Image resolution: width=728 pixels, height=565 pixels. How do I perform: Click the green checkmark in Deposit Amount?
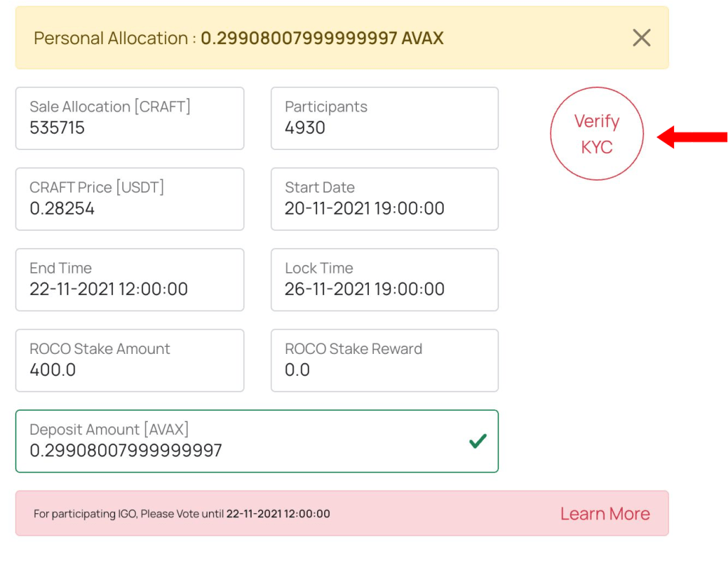tap(478, 441)
